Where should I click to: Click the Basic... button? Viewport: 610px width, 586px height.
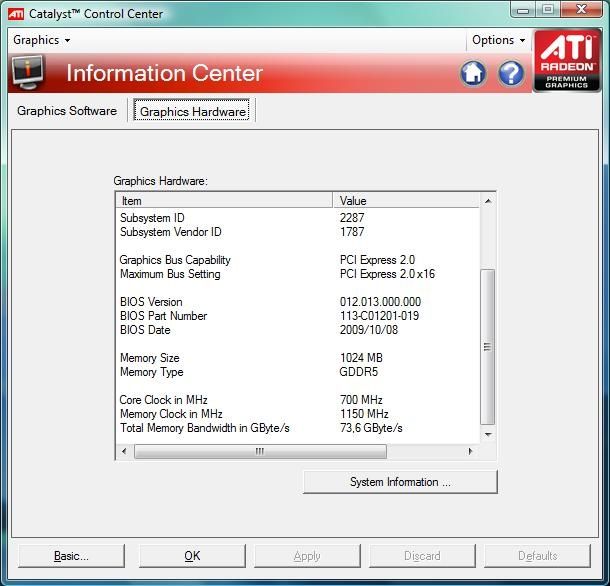(x=71, y=556)
